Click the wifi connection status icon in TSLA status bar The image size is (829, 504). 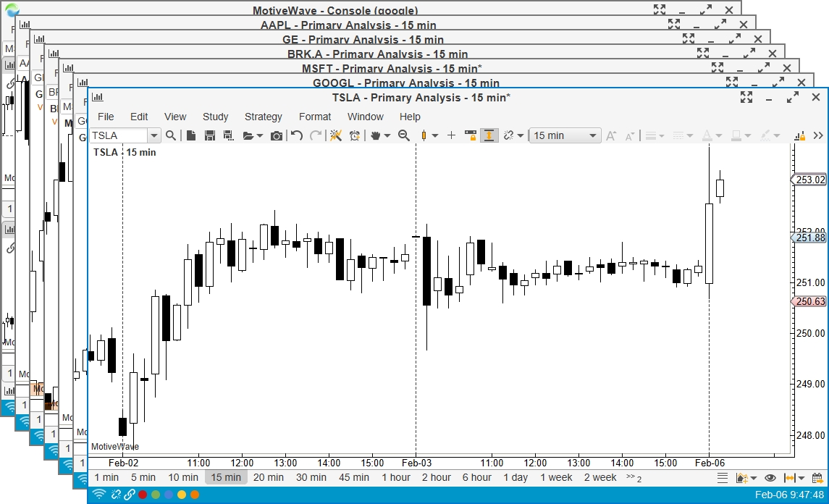pos(98,495)
